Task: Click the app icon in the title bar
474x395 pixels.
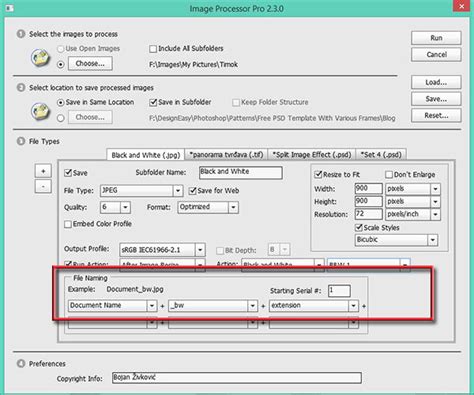Action: tap(9, 8)
